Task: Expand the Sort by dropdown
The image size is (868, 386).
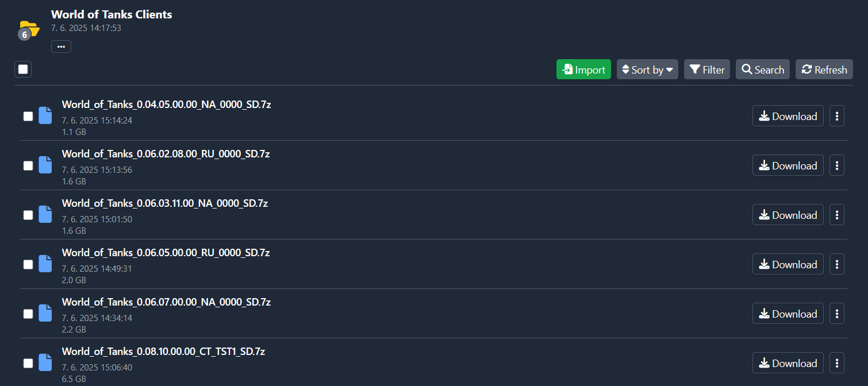Action: pyautogui.click(x=647, y=70)
